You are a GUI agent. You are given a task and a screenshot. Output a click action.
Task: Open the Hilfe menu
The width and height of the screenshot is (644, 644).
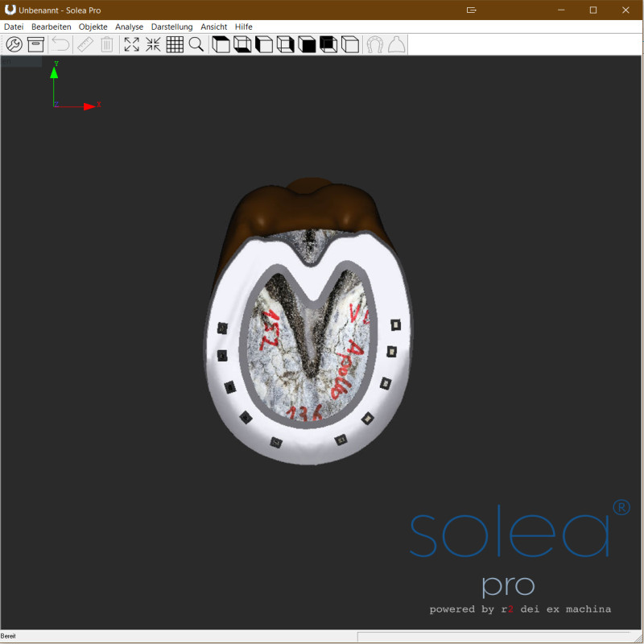coord(243,27)
